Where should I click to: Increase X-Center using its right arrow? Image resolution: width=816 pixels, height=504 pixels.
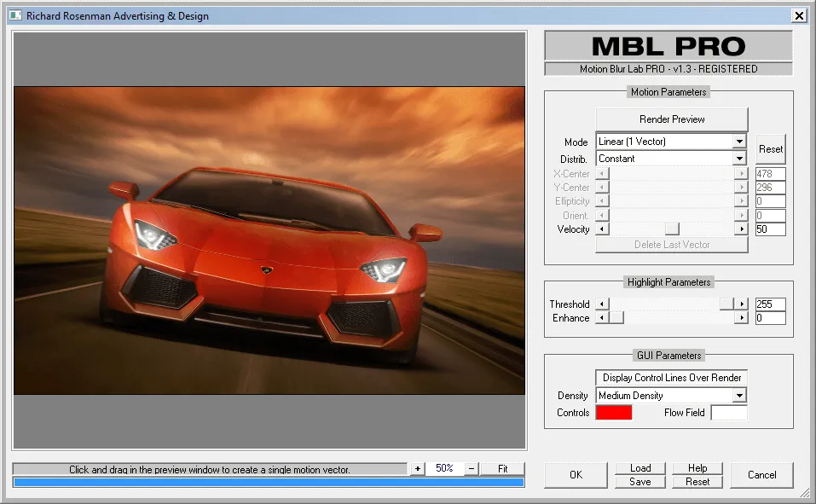point(741,173)
